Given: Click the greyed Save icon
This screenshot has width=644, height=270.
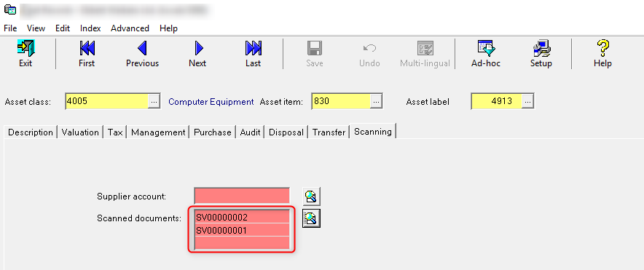Looking at the screenshot, I should pos(315,54).
